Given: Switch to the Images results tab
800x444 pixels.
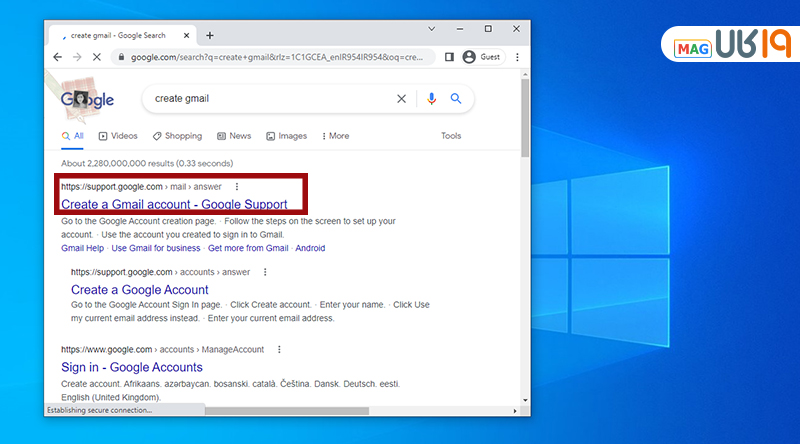Looking at the screenshot, I should [286, 136].
